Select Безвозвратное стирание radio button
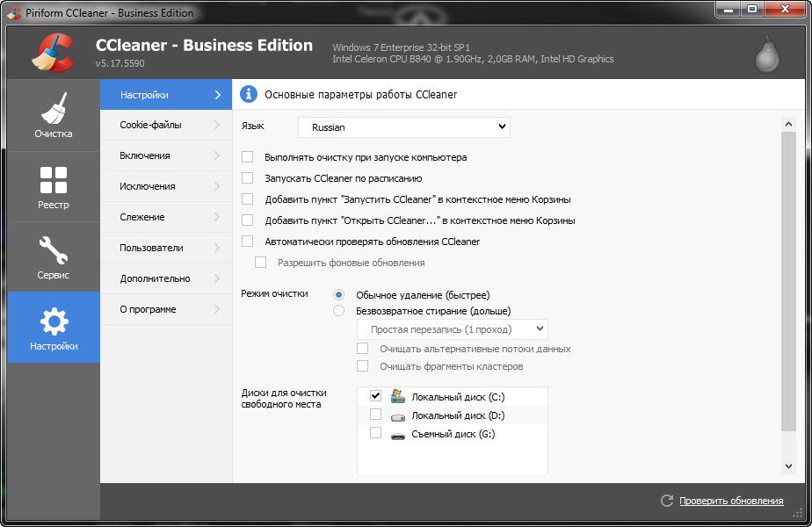The height and width of the screenshot is (527, 812). [x=338, y=311]
